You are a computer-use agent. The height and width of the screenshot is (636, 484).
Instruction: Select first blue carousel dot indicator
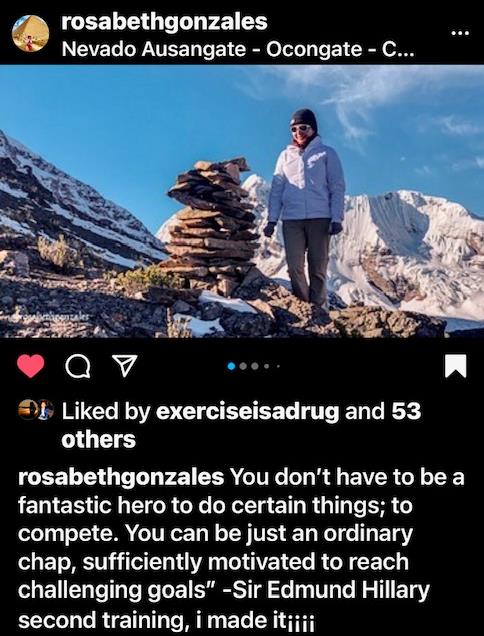pos(231,366)
